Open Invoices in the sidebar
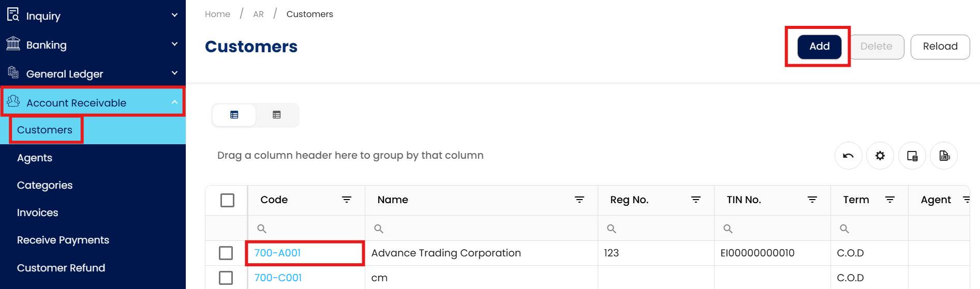This screenshot has height=289, width=980. tap(37, 212)
